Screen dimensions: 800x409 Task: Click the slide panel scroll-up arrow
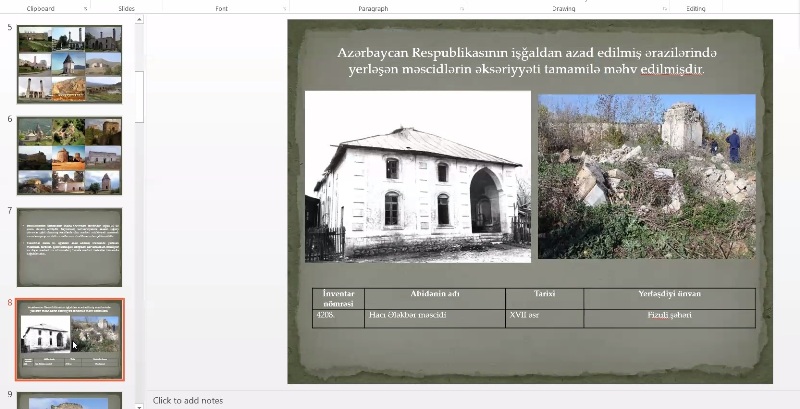139,20
